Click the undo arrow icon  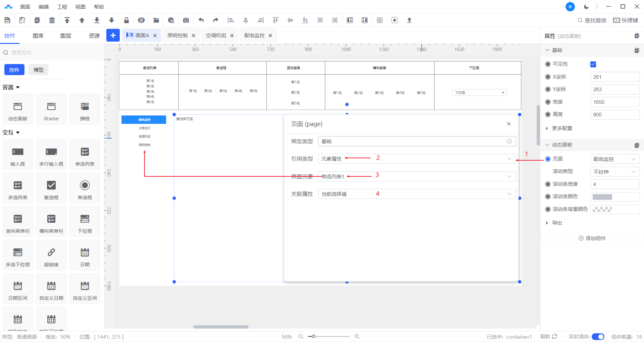201,20
